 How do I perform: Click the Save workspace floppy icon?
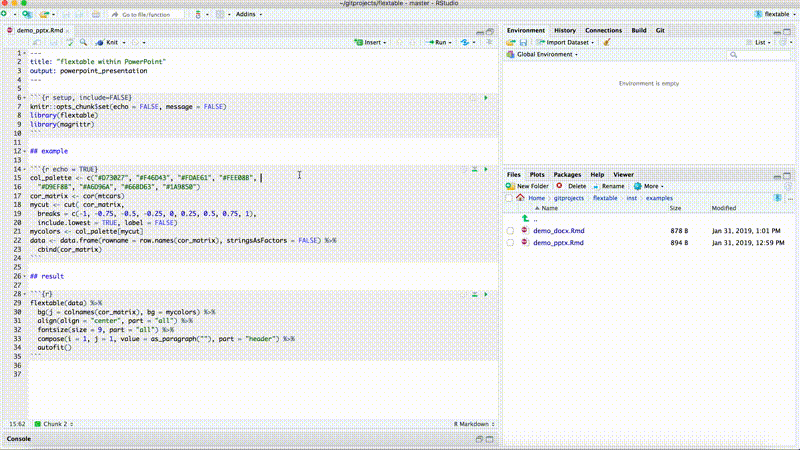tap(523, 42)
